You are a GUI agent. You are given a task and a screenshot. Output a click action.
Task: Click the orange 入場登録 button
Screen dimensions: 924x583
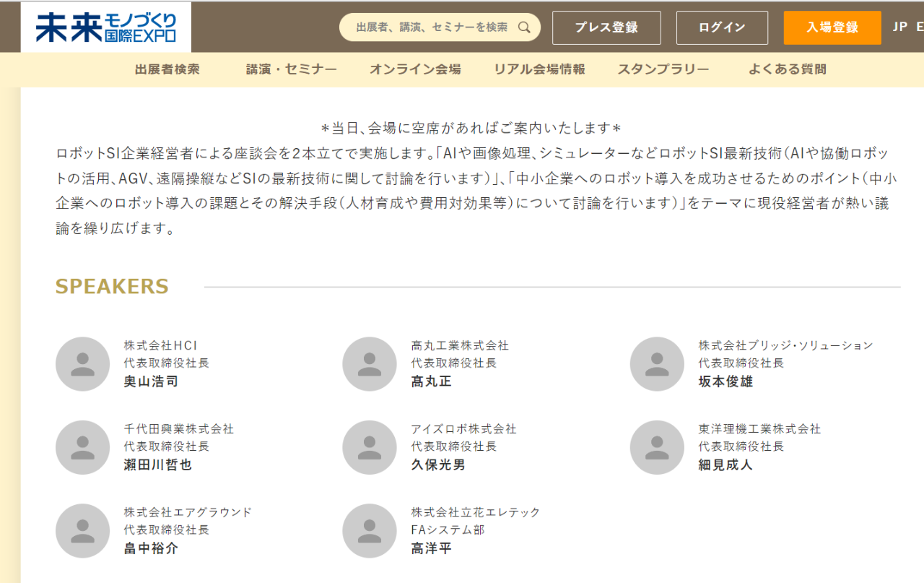(x=832, y=27)
